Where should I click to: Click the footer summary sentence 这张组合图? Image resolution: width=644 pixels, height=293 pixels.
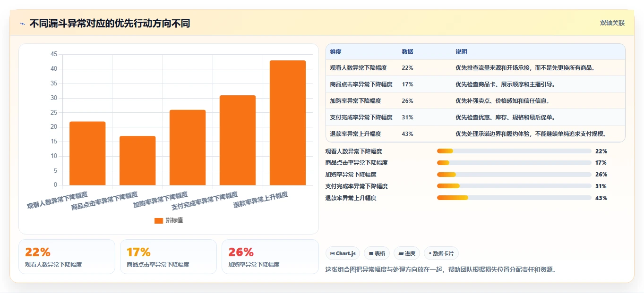441,269
